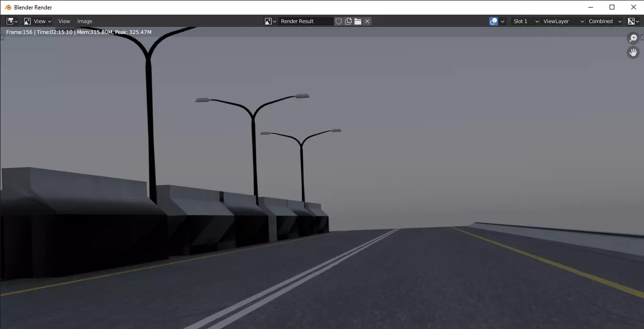Screen dimensions: 644x329
Task: Expand the sidebar via right edge arrow
Action: click(642, 37)
